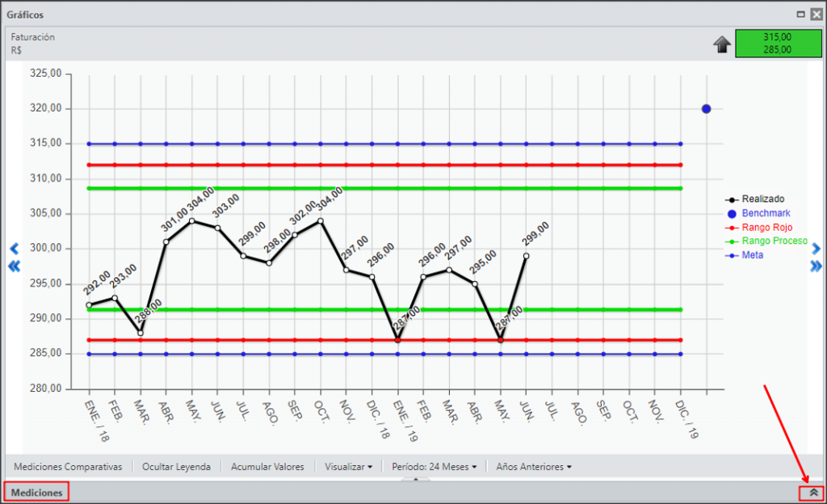Screen dimensions: 827x504
Task: Click the single right blue arrow
Action: coord(816,248)
